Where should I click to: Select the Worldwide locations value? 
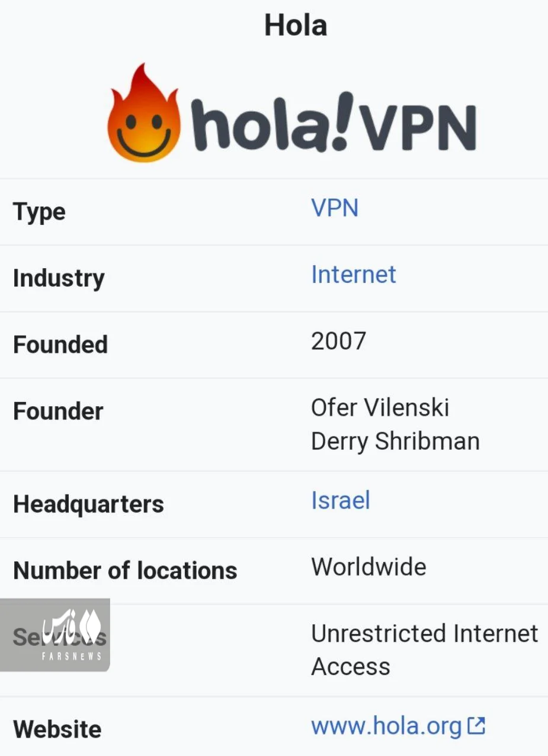(x=368, y=567)
